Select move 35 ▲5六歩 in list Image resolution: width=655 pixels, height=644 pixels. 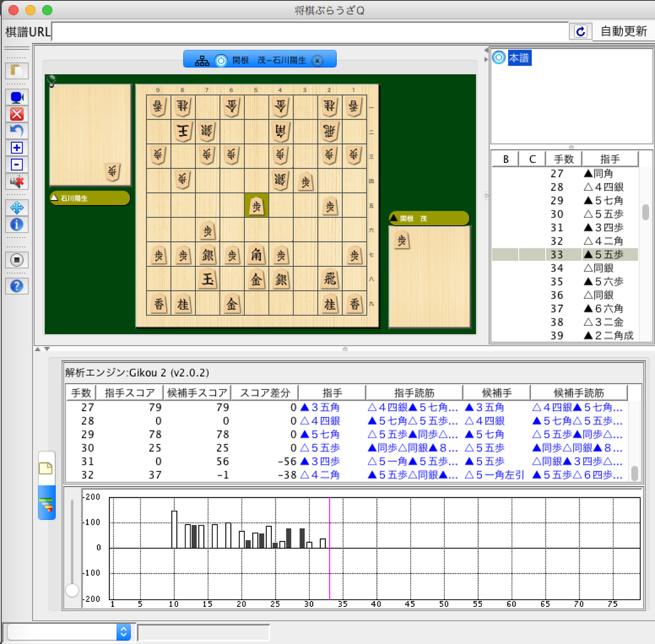(565, 282)
